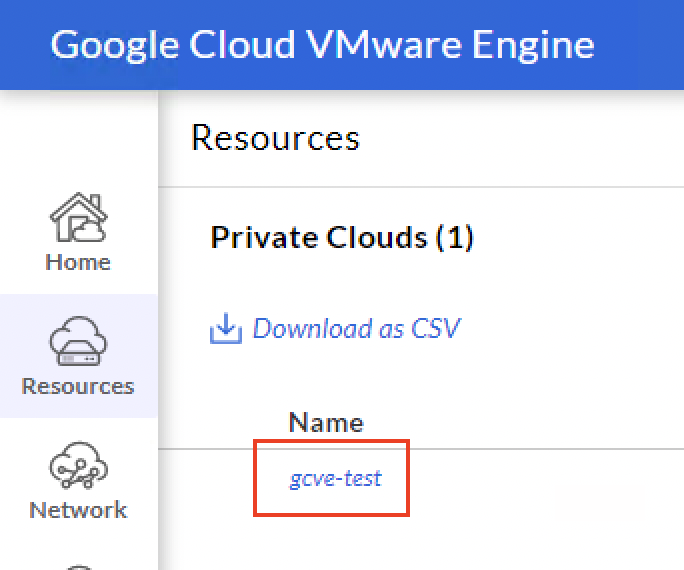Click the blue header bar right of the title
The image size is (684, 570).
(x=640, y=44)
